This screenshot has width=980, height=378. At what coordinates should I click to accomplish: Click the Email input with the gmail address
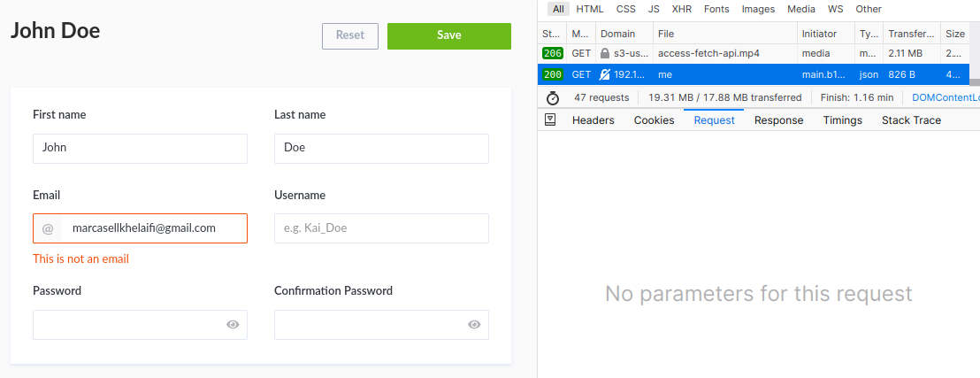[x=140, y=228]
